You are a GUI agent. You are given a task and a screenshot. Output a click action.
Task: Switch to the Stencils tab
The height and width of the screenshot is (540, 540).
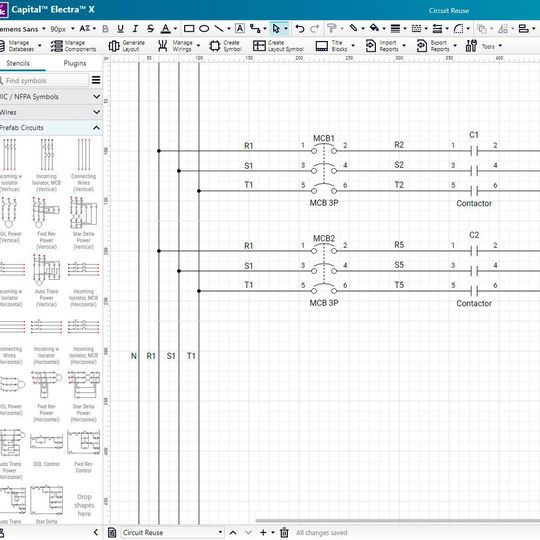pos(18,63)
